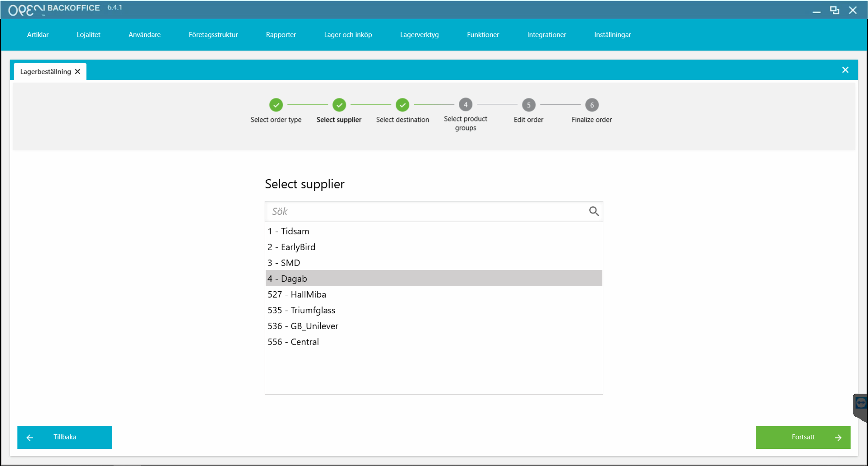Viewport: 868px width, 466px height.
Task: Click the Tillbaka back button
Action: 65,437
